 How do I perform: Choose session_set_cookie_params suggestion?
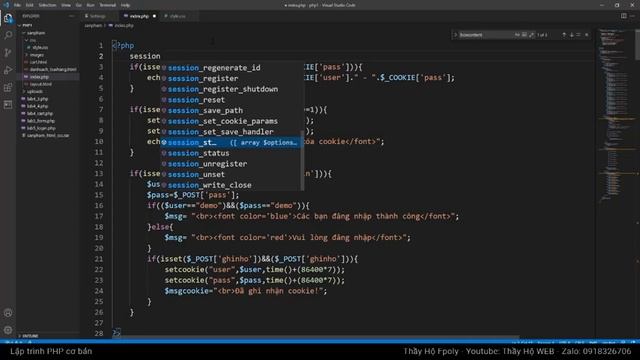coord(231,121)
